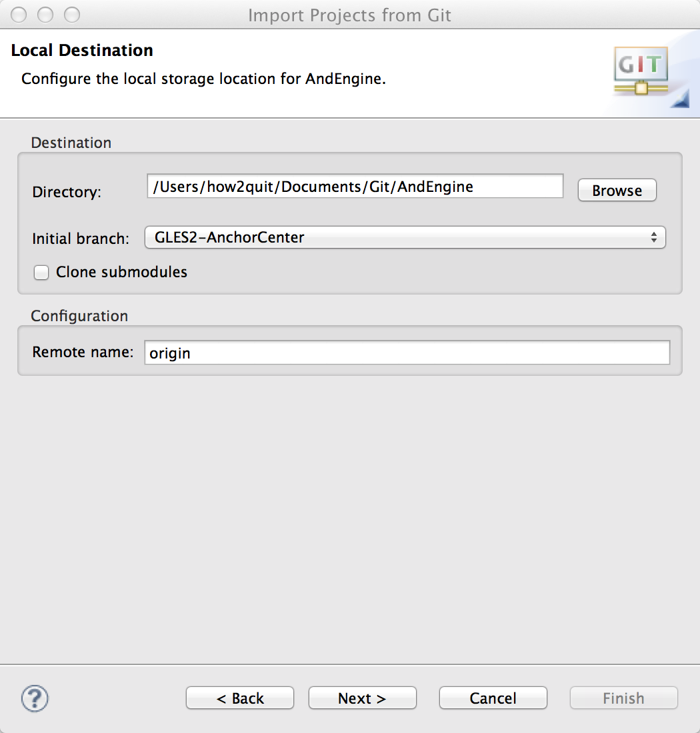Select the GLES2-AnchorCenter branch combo box

405,237
